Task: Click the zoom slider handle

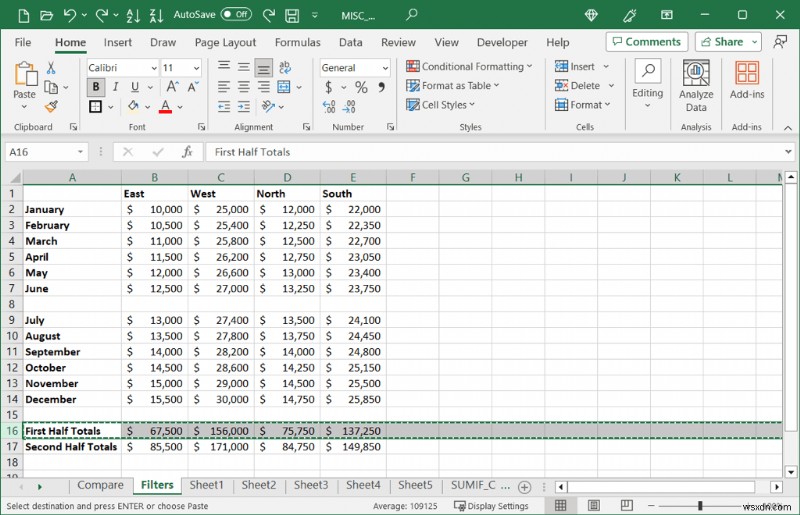Action: pos(700,505)
